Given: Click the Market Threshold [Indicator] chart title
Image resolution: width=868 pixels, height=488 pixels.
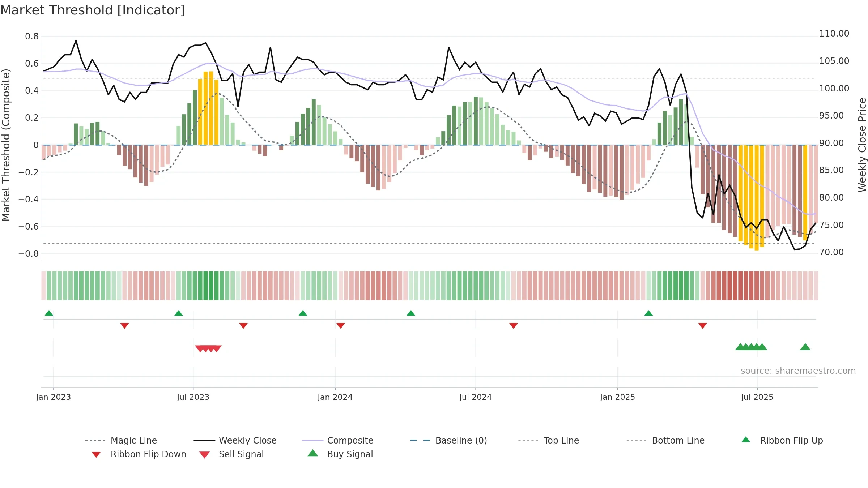Looking at the screenshot, I should coord(93,10).
